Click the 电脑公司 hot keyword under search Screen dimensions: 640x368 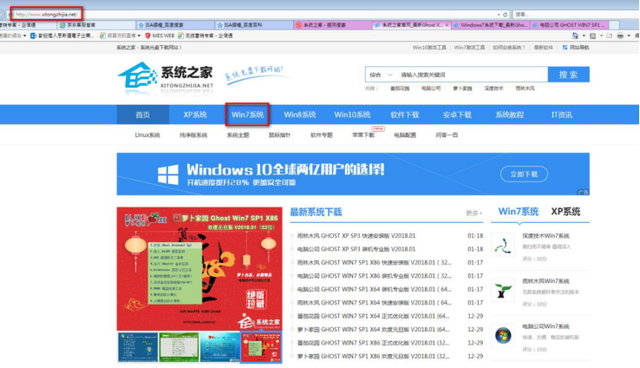[x=431, y=88]
